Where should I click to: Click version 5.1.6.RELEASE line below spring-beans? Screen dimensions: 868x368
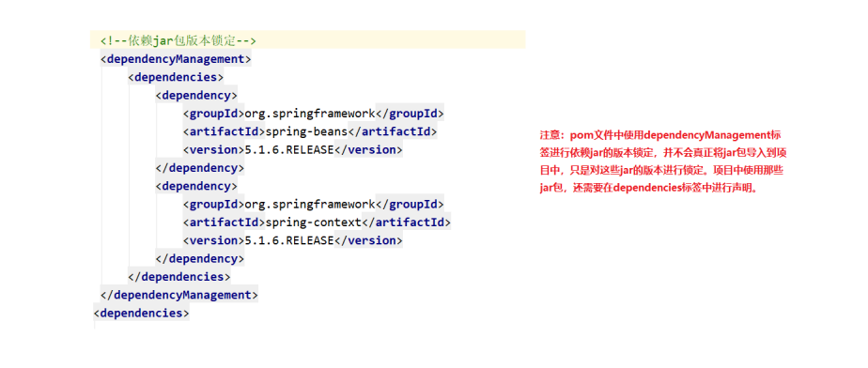293,150
